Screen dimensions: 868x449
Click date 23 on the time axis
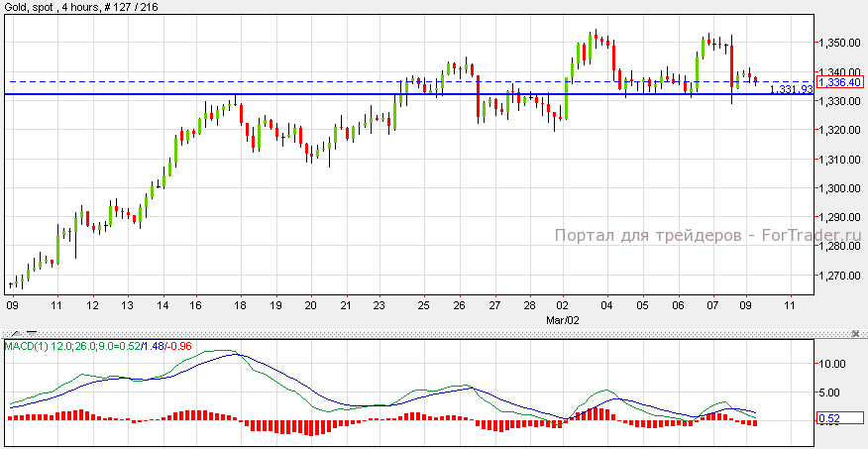[x=380, y=305]
